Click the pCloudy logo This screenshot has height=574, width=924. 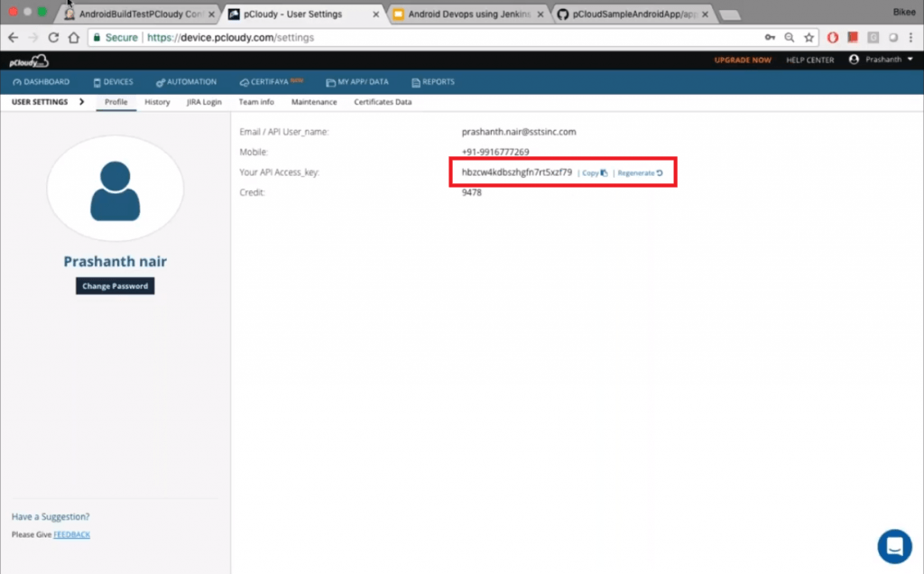(28, 60)
